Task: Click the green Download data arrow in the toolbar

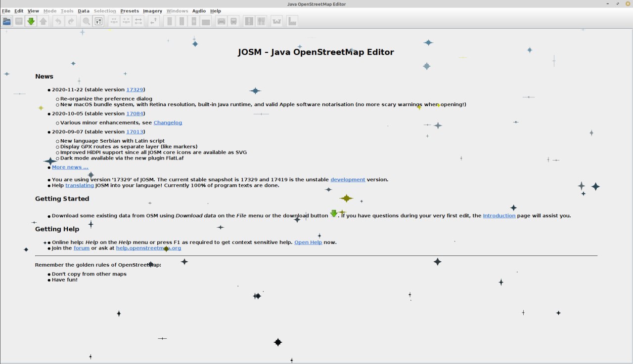Action: pos(31,21)
